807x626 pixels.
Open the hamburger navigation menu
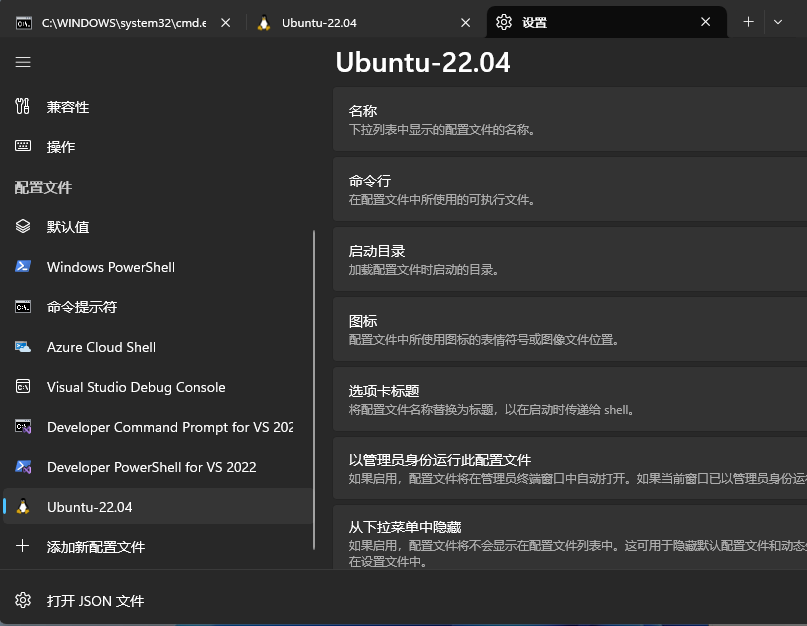click(23, 62)
